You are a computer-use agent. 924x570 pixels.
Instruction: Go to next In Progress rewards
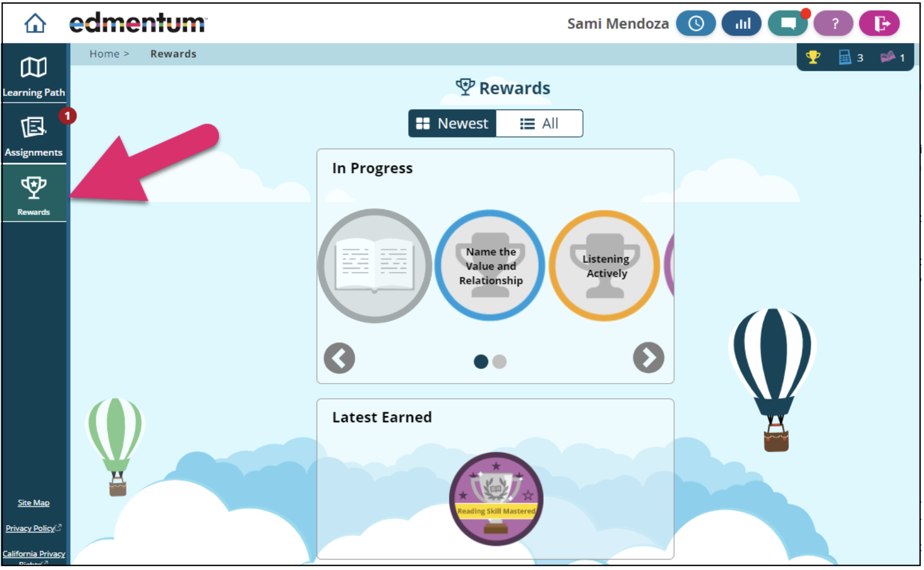tap(648, 358)
